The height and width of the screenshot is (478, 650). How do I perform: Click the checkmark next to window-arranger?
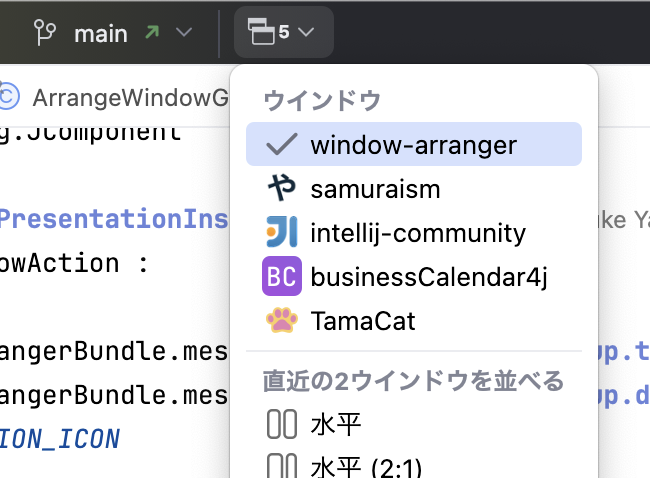281,144
